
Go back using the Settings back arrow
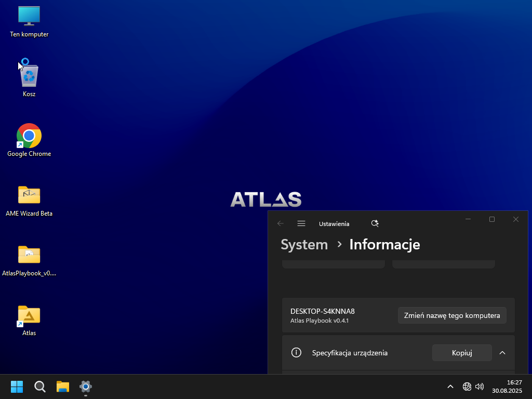[281, 223]
